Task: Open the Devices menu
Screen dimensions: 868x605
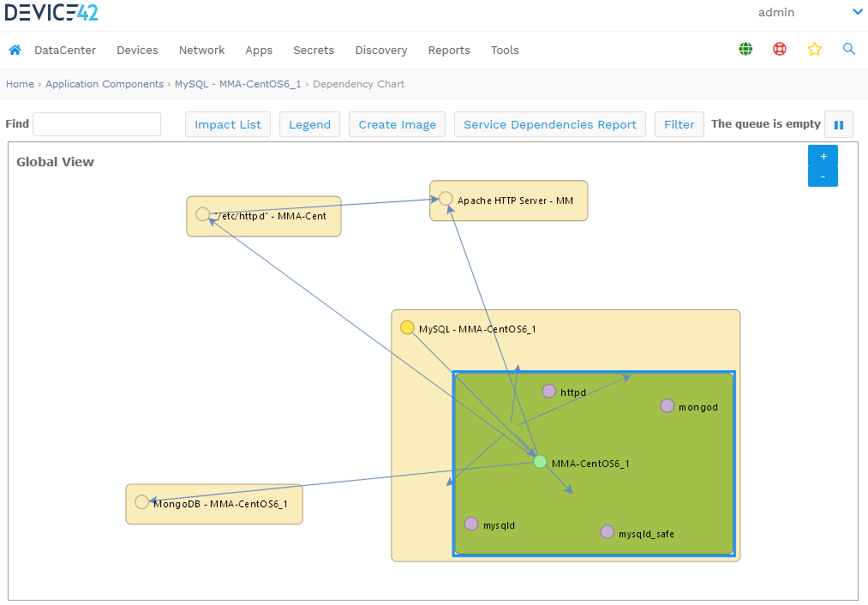Action: [137, 50]
